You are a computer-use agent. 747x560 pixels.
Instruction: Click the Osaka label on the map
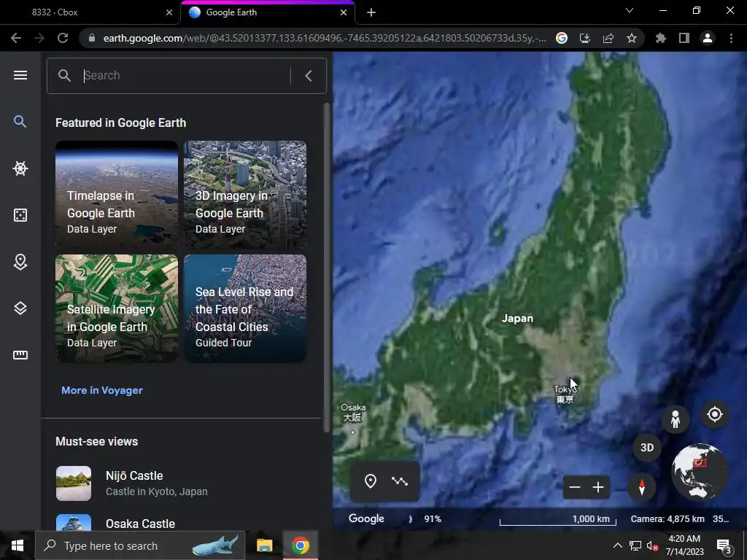[353, 413]
